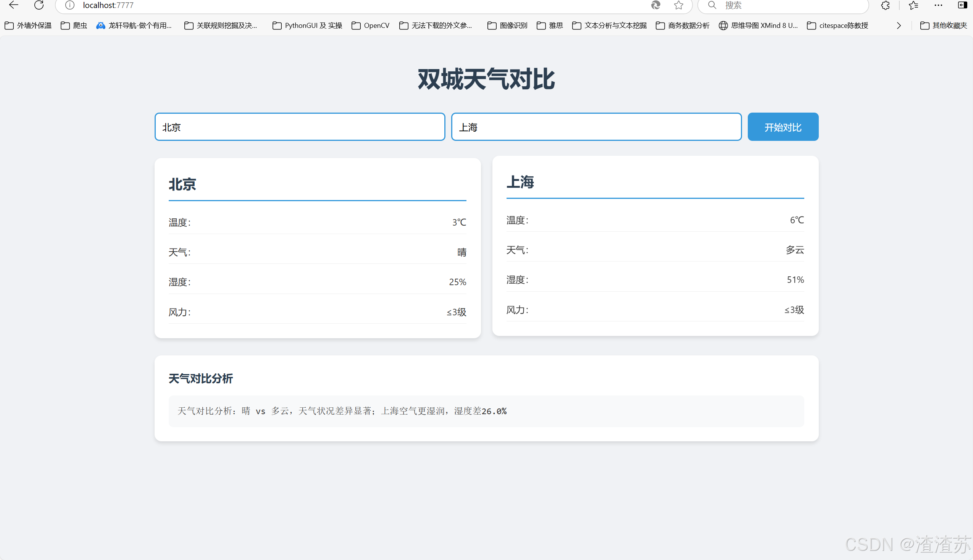This screenshot has width=973, height=560.
Task: Reload the page with refresh icon
Action: (39, 5)
